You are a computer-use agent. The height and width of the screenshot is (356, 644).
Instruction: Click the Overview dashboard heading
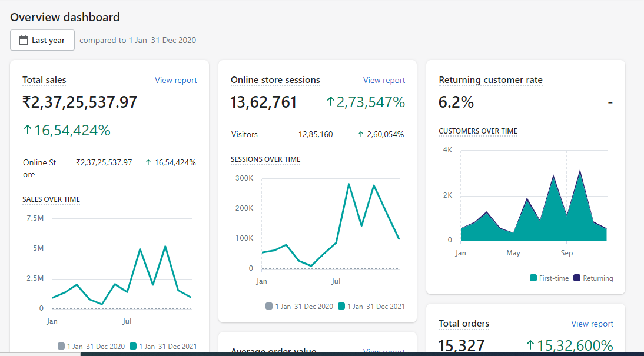point(65,17)
